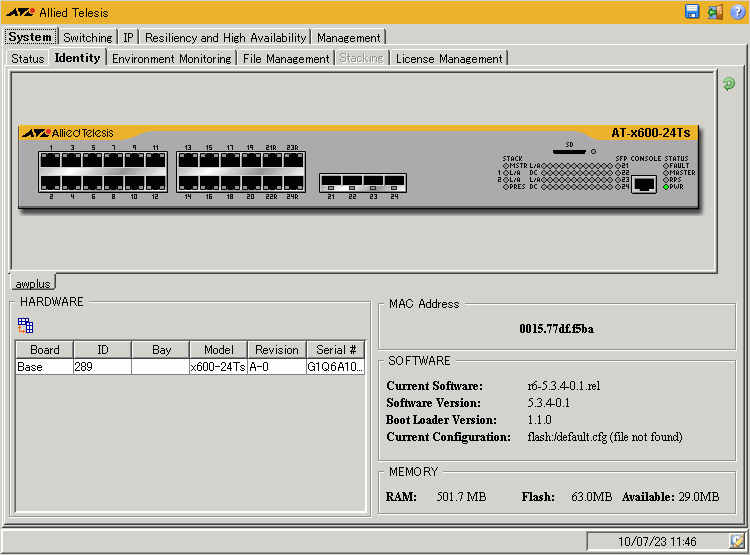The image size is (750, 555).
Task: Click the SD card slot on switch
Action: pyautogui.click(x=569, y=152)
